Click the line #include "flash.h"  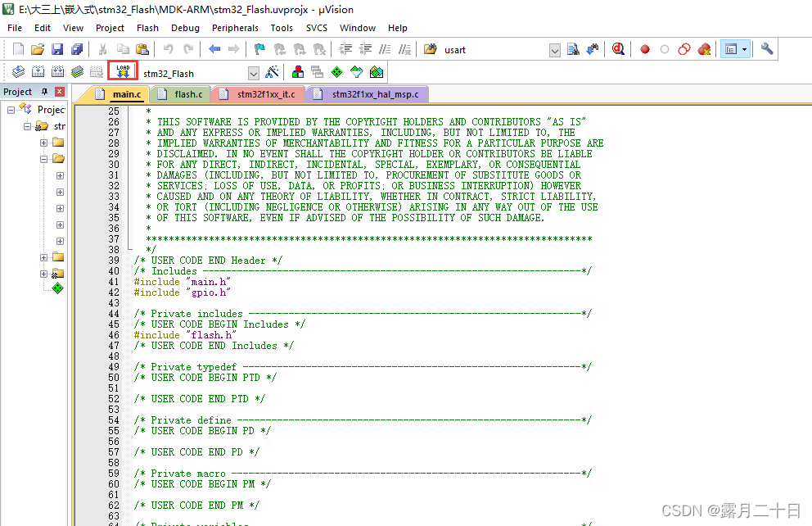pyautogui.click(x=184, y=335)
